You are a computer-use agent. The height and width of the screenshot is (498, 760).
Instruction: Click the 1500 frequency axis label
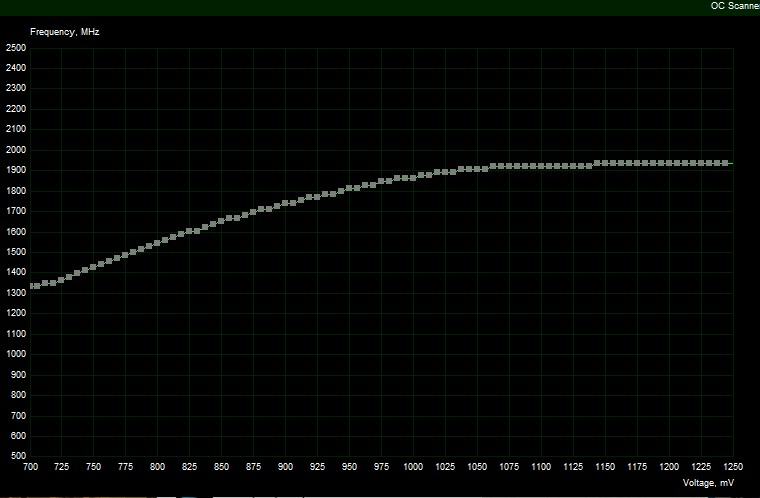16,252
